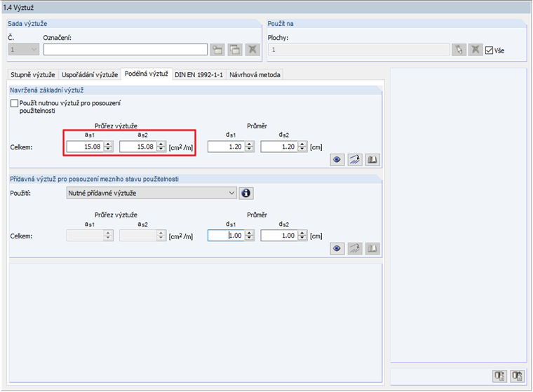Image resolution: width=533 pixels, height=392 pixels.
Task: Delete the reinforcement set icon
Action: coord(252,50)
